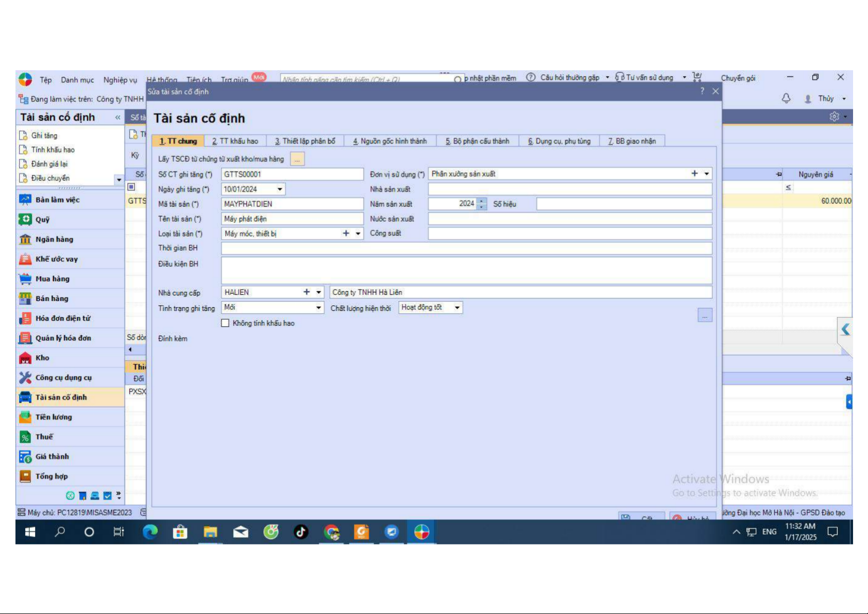Open the Kho warehouse module
The width and height of the screenshot is (868, 614).
(42, 358)
